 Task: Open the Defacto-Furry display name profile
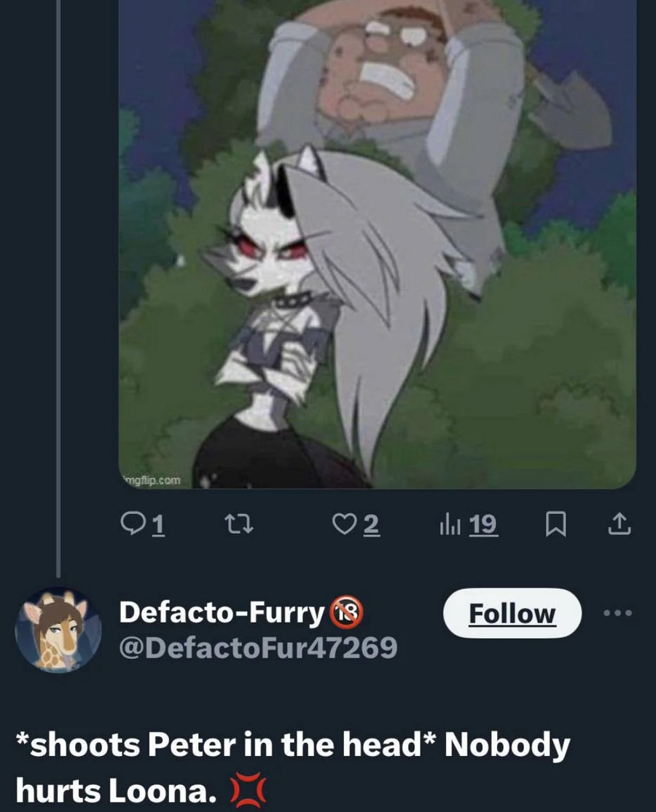click(x=221, y=613)
